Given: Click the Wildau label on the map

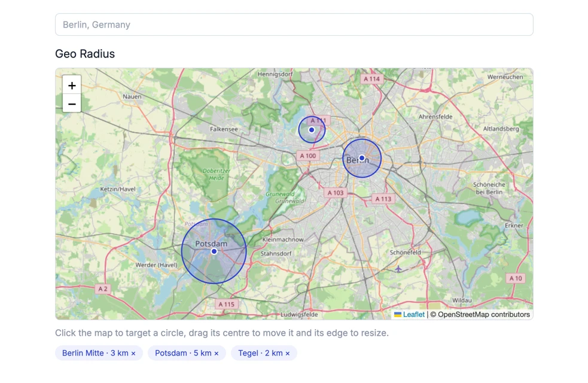Looking at the screenshot, I should tap(462, 300).
